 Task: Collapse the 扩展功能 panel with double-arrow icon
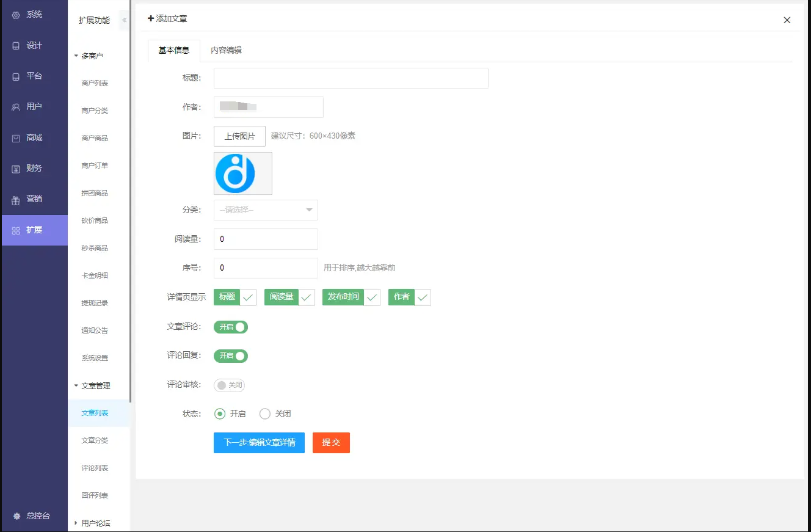pyautogui.click(x=124, y=20)
